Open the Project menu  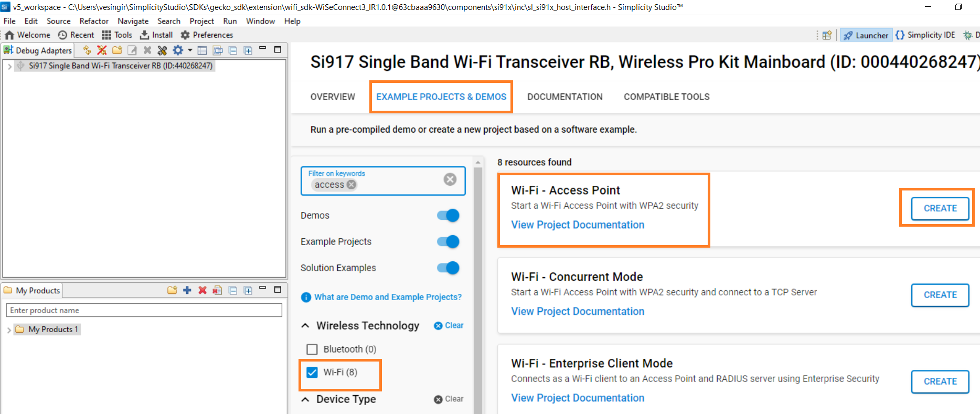click(201, 21)
